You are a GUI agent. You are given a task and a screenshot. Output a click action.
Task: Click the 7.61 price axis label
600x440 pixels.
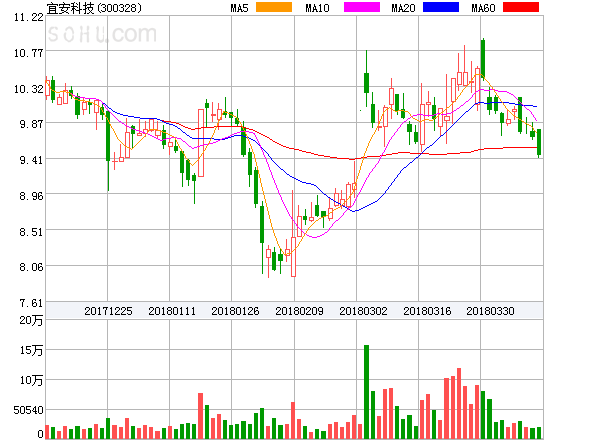(31, 303)
